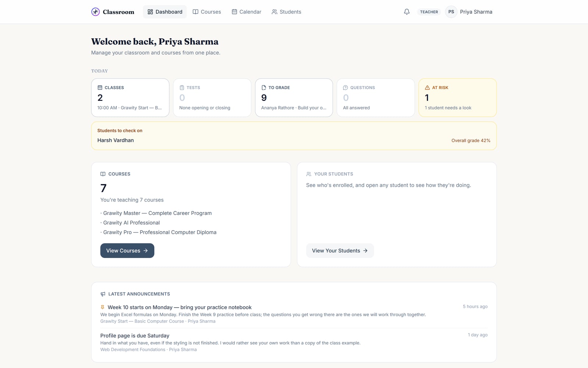This screenshot has width=588, height=368.
Task: Click Ananya Rathore submission text
Action: (294, 108)
